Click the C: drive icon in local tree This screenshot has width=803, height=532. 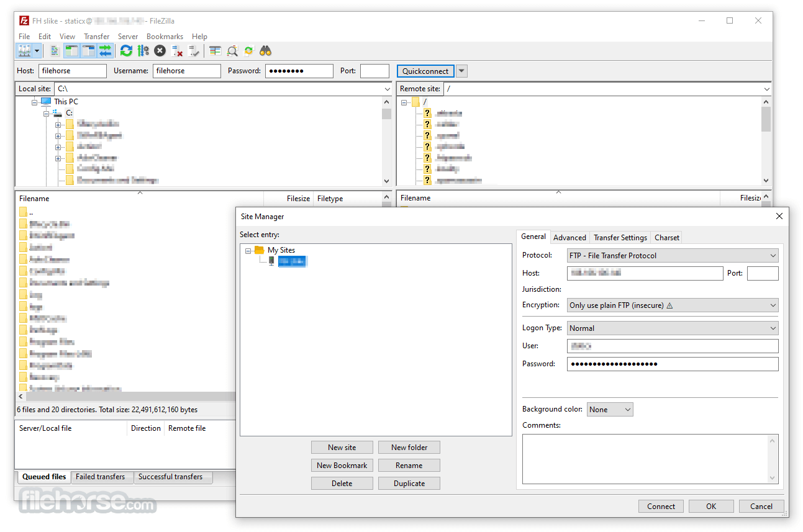[57, 113]
